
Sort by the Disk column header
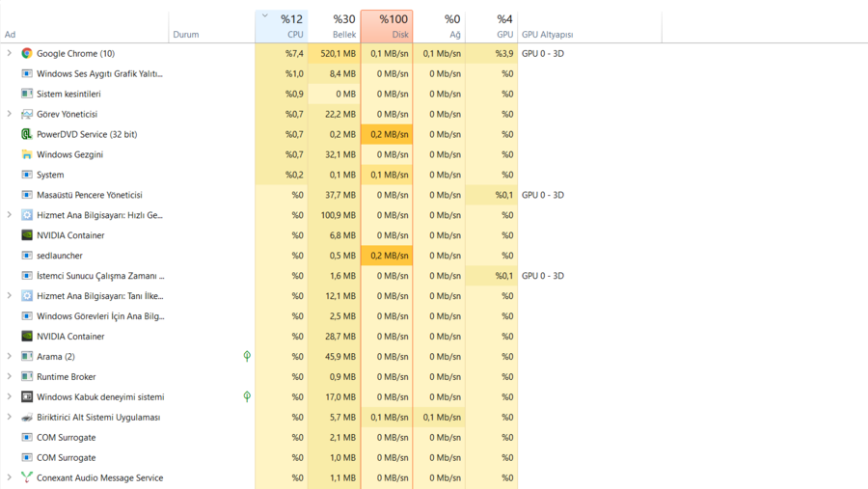point(387,26)
